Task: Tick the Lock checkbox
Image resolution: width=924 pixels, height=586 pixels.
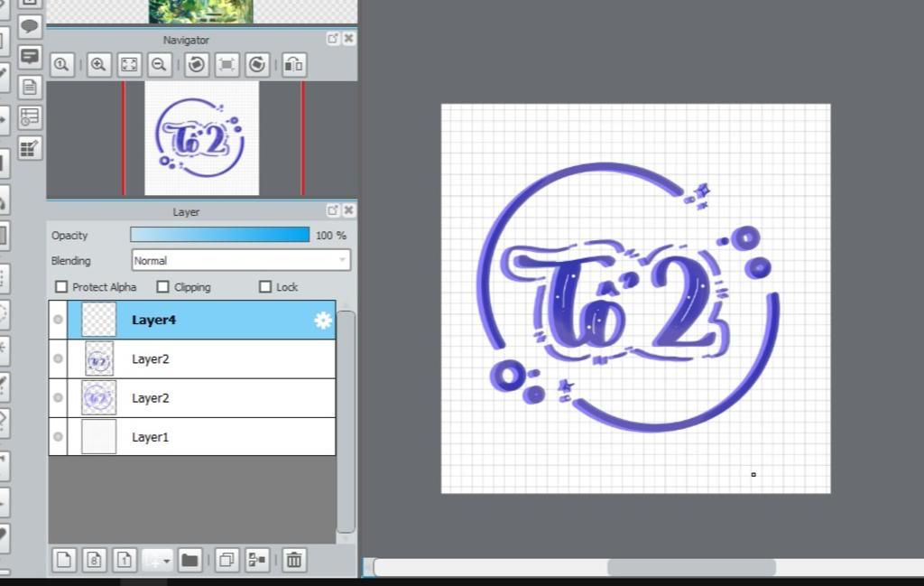Action: click(265, 286)
